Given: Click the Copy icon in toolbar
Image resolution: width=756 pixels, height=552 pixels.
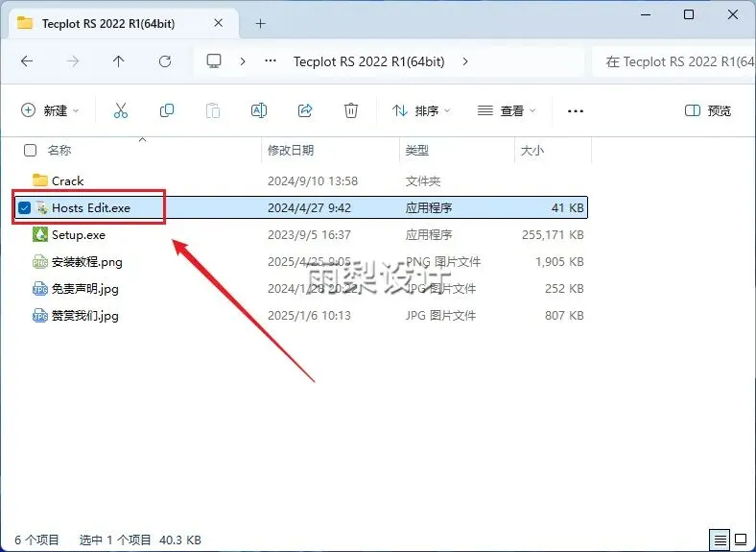Looking at the screenshot, I should point(167,111).
